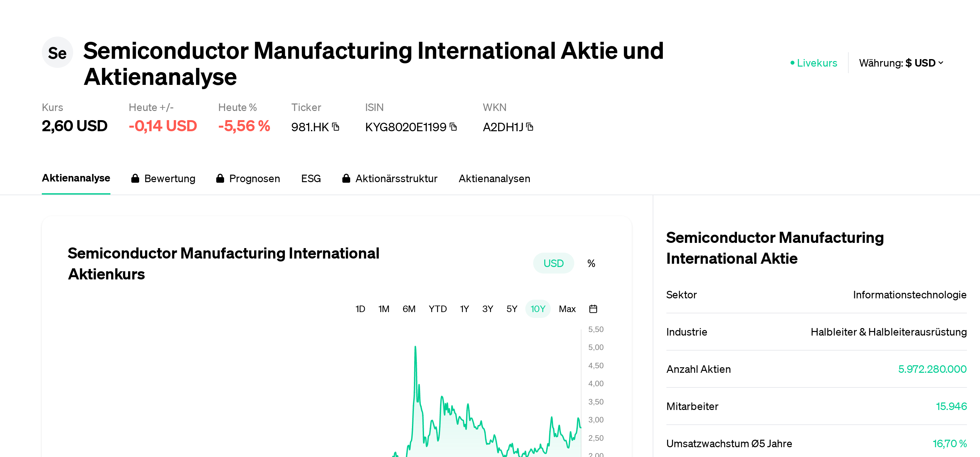
Task: Copy the ticker 981.HK icon
Action: point(335,127)
